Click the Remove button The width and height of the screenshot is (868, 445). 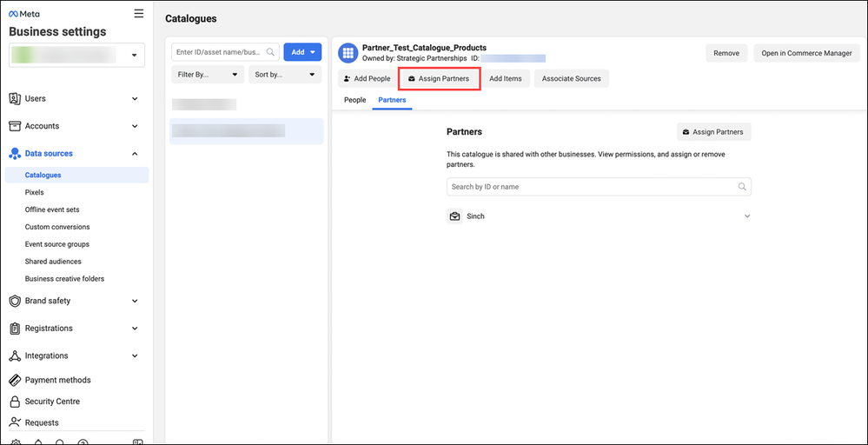coord(726,53)
